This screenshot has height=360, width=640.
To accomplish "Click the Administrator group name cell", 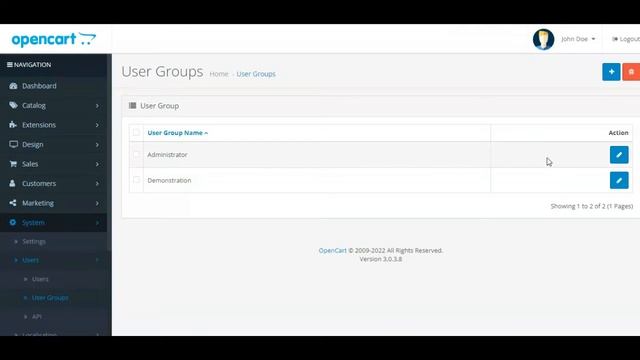I will (317, 155).
